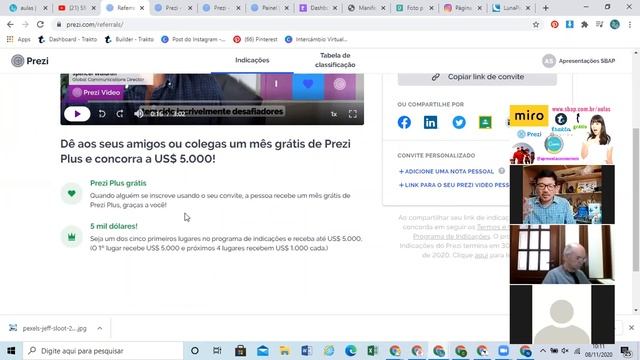Open Post do Instagram bookmark
The height and width of the screenshot is (360, 640).
pyautogui.click(x=193, y=40)
